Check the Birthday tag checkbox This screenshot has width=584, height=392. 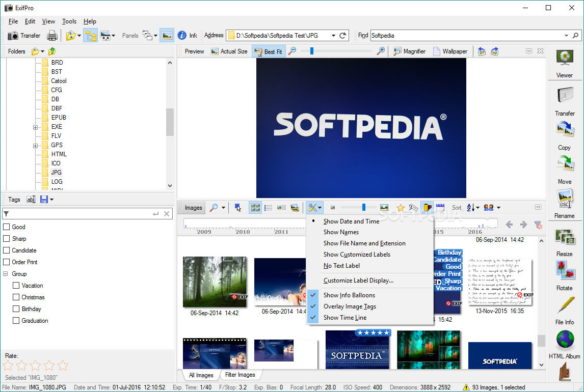coord(16,309)
